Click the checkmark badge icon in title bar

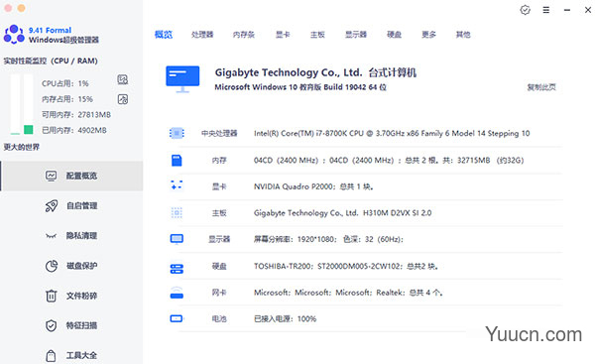526,10
